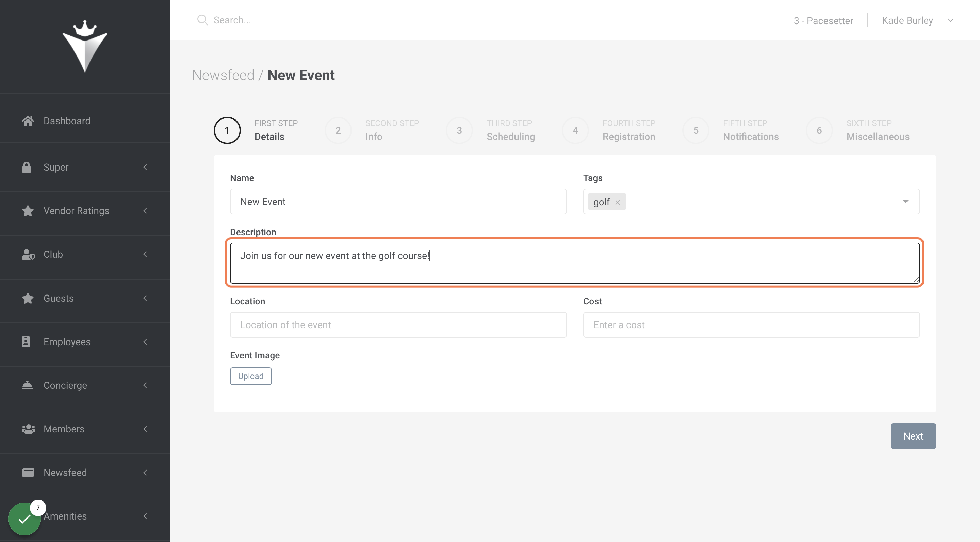This screenshot has width=980, height=542.
Task: Expand the Guests menu chevron
Action: (145, 298)
